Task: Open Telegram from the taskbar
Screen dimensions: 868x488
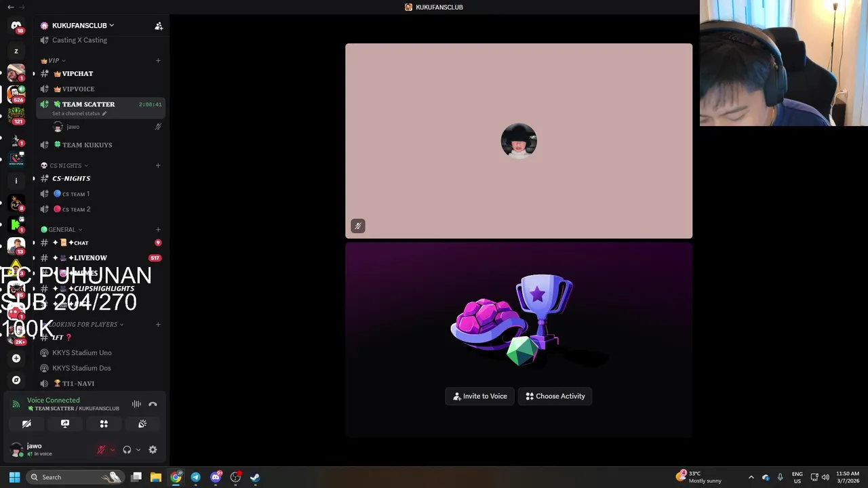Action: tap(195, 477)
